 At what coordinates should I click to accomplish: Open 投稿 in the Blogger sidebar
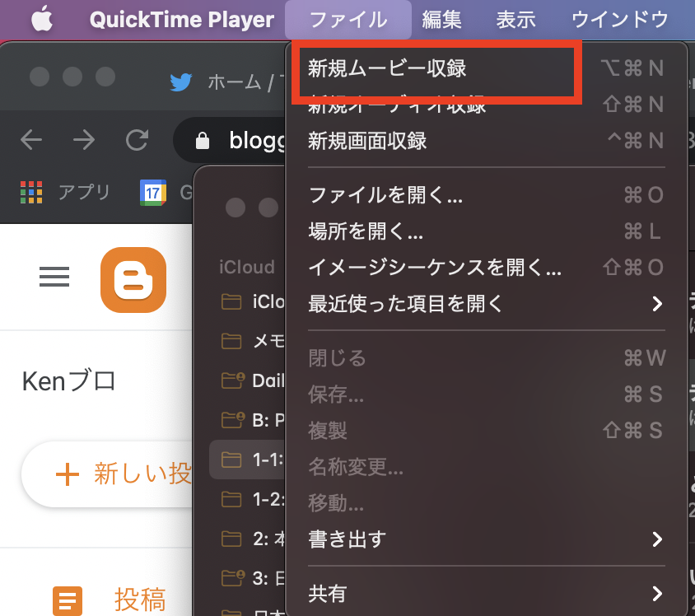[140, 600]
